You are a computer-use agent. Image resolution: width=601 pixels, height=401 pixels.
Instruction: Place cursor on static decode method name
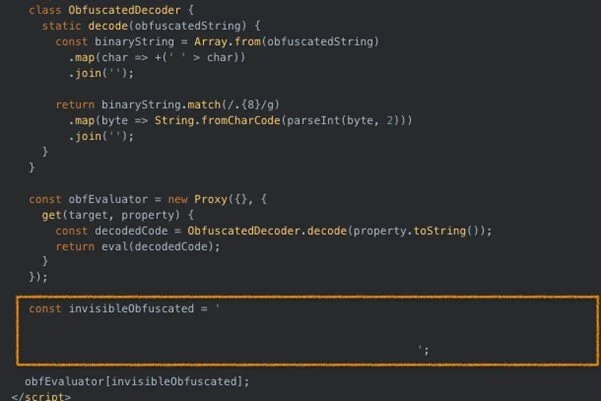[108, 26]
